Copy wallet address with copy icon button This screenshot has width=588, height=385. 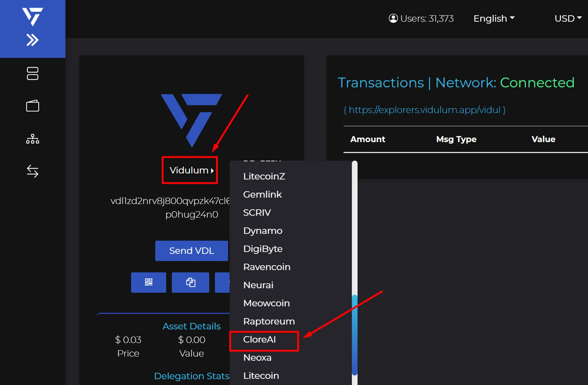(191, 282)
